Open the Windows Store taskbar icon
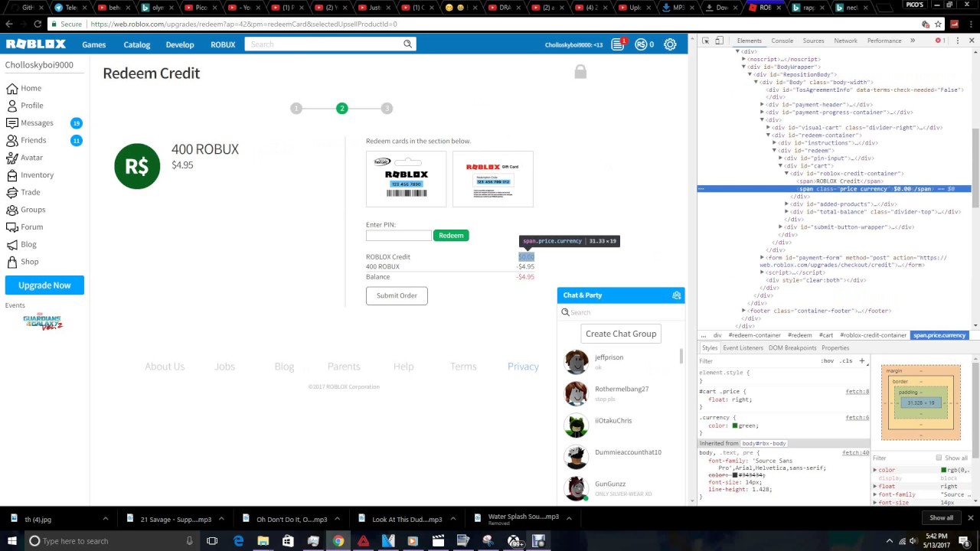This screenshot has width=980, height=551. coord(288,541)
